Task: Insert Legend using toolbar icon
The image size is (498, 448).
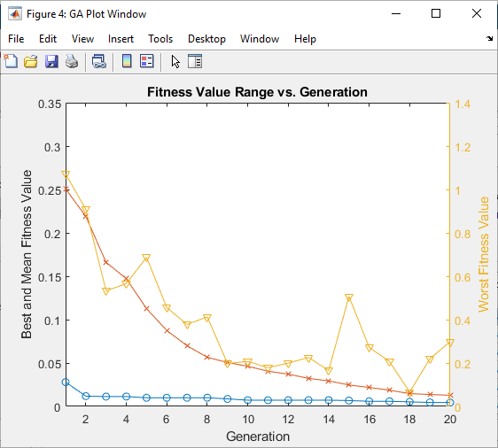Action: point(147,61)
